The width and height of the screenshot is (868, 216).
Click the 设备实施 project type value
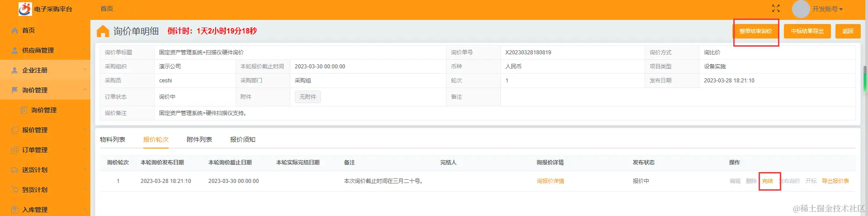[715, 67]
